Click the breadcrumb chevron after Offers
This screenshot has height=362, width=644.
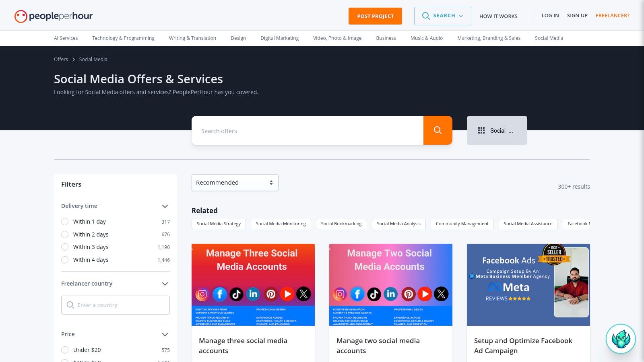(x=73, y=60)
